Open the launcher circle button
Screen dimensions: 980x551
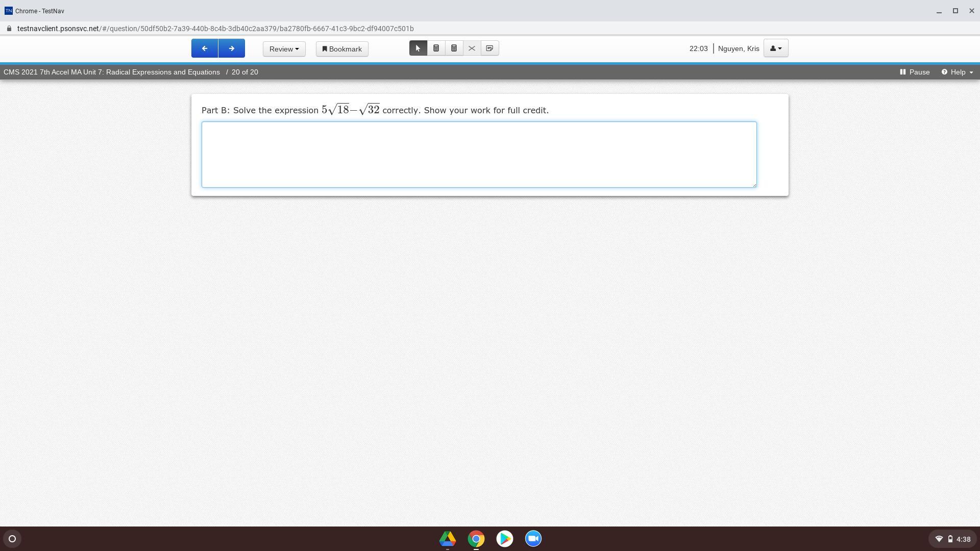(x=12, y=539)
